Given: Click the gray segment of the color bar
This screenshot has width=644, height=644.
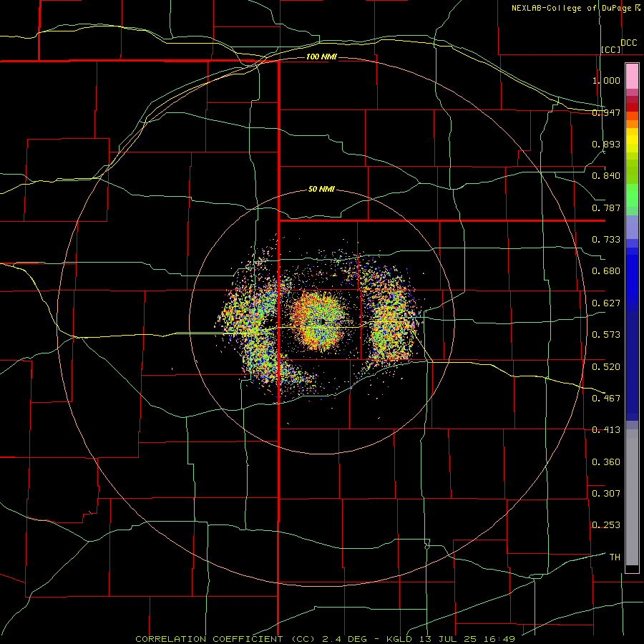Looking at the screenshot, I should [632, 497].
